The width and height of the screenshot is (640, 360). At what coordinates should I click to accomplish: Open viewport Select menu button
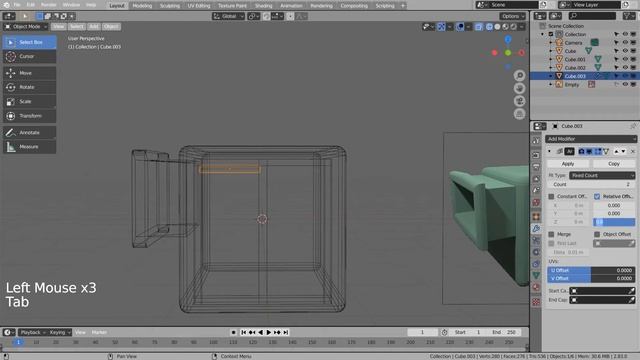pos(76,27)
